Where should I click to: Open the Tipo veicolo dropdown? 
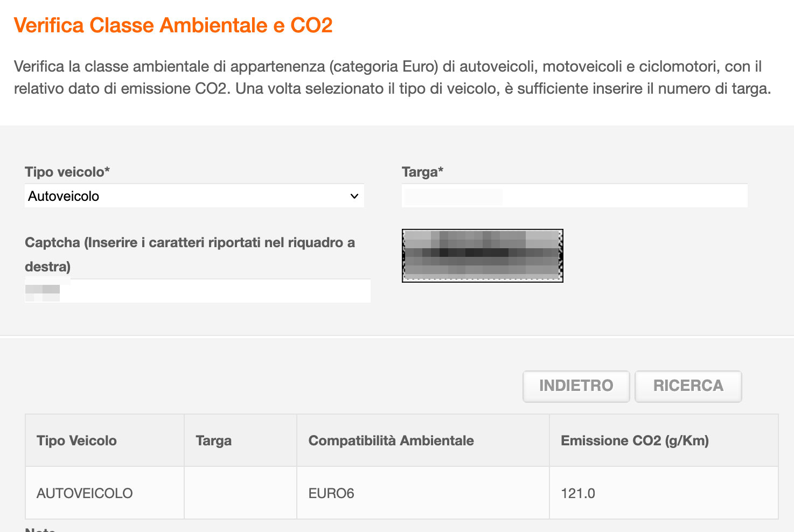click(194, 196)
